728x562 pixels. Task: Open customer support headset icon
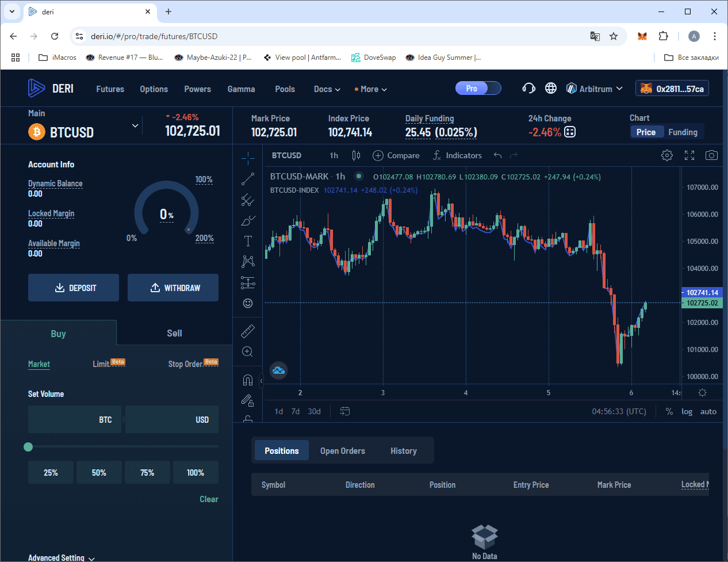(528, 88)
